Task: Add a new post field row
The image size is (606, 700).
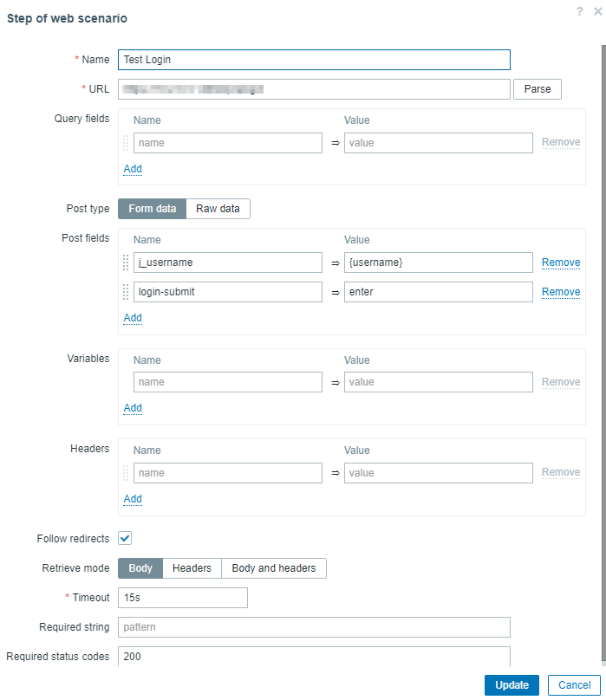Action: click(133, 318)
